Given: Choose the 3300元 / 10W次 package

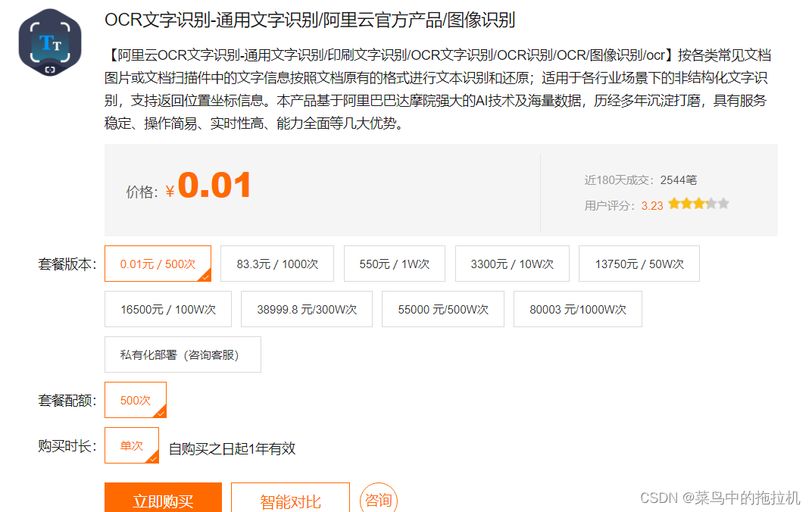Looking at the screenshot, I should [x=512, y=264].
